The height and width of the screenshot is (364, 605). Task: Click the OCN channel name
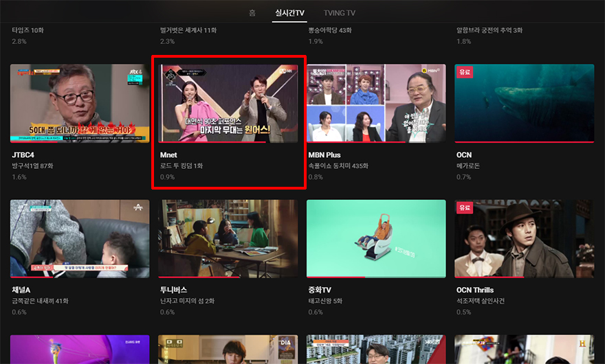464,155
